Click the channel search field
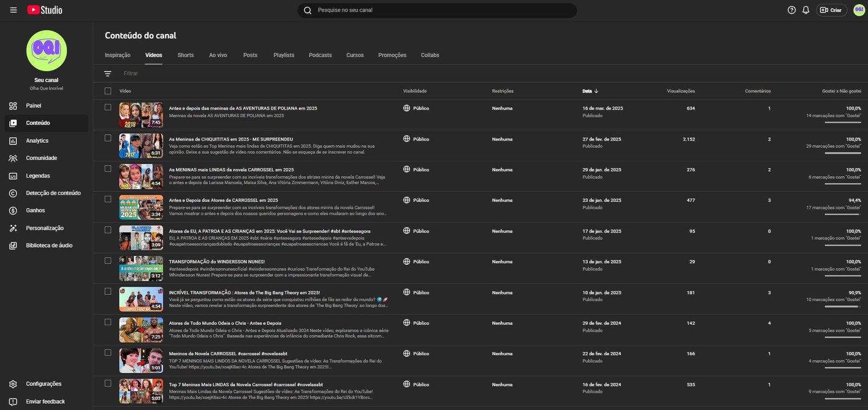868x410 pixels. pos(437,10)
